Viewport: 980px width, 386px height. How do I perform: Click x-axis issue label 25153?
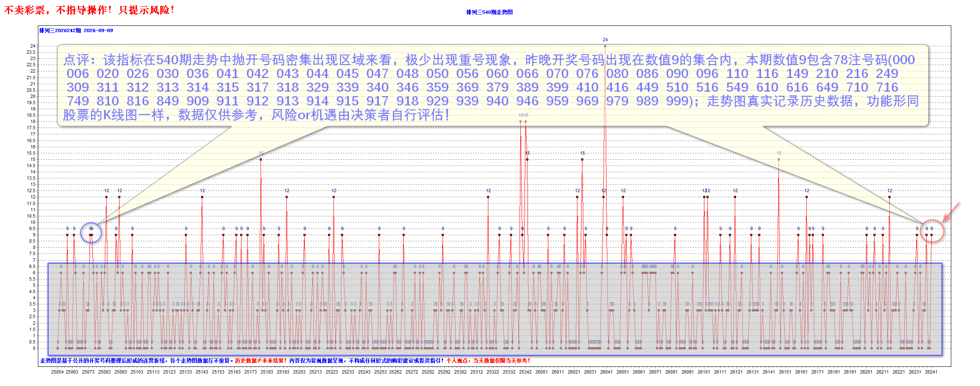[x=218, y=372]
